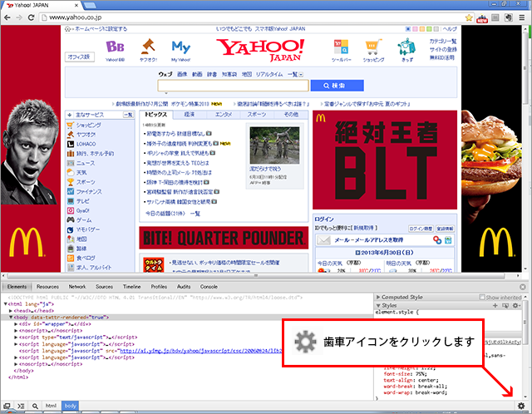Image resolution: width=532 pixels, height=414 pixels.
Task: Switch to the Audits tab
Action: [184, 287]
